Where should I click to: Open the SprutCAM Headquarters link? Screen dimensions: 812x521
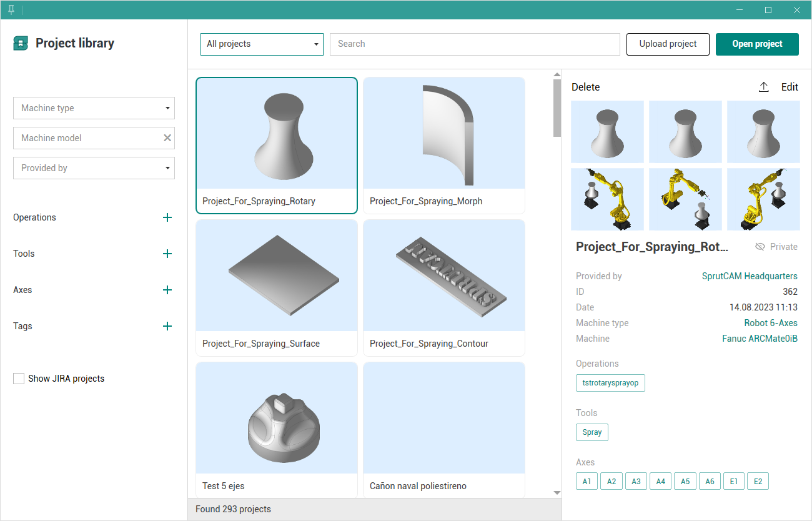click(750, 276)
